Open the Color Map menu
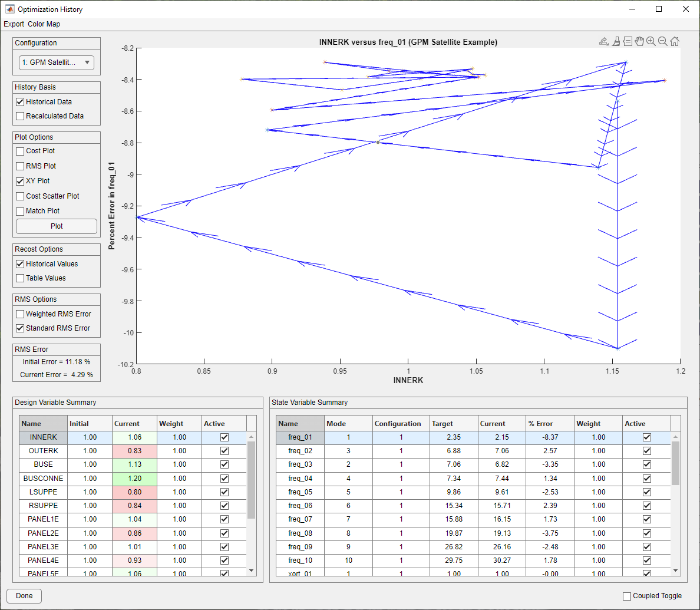Screen dimensions: 700x610 pos(44,24)
